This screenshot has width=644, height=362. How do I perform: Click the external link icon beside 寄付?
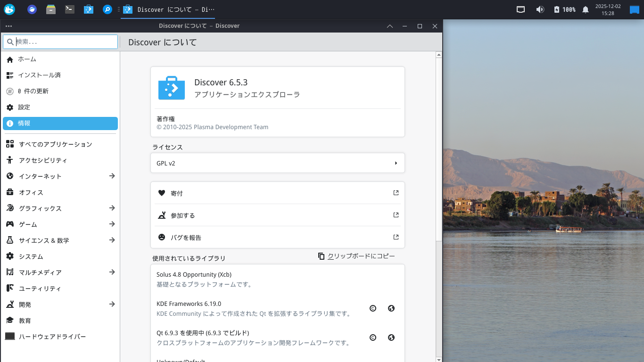coord(396,193)
